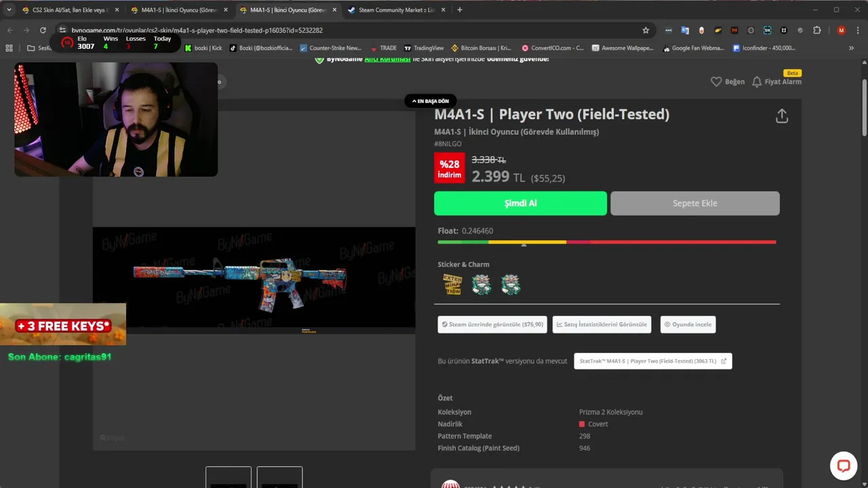Viewport: 868px width, 488px height.
Task: Bookmark this page with the star icon
Action: [x=646, y=30]
